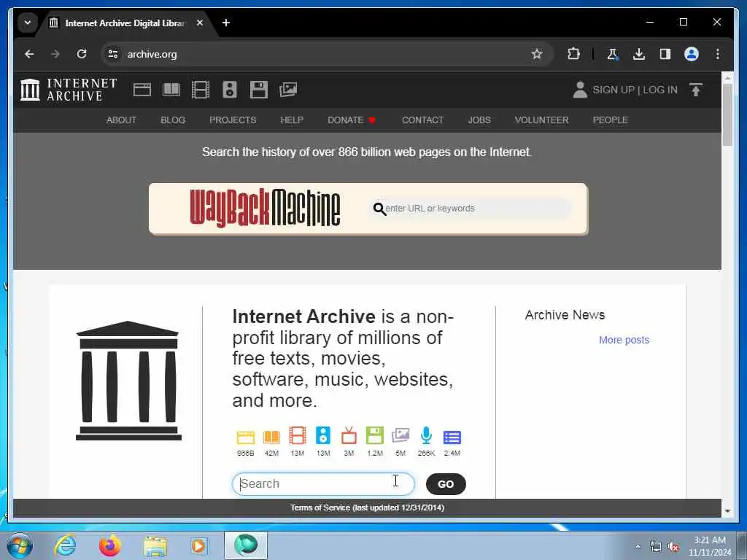The image size is (747, 560).
Task: Open the JOBS menu item
Action: tap(479, 120)
